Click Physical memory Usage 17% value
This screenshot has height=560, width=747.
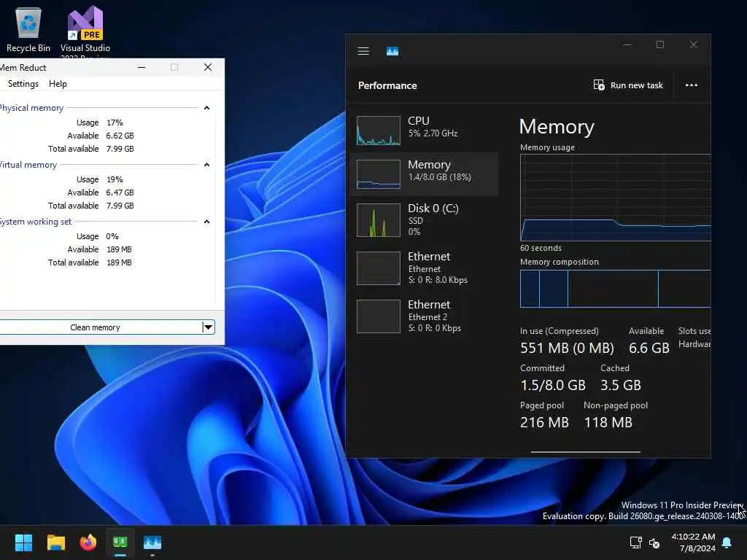(115, 122)
